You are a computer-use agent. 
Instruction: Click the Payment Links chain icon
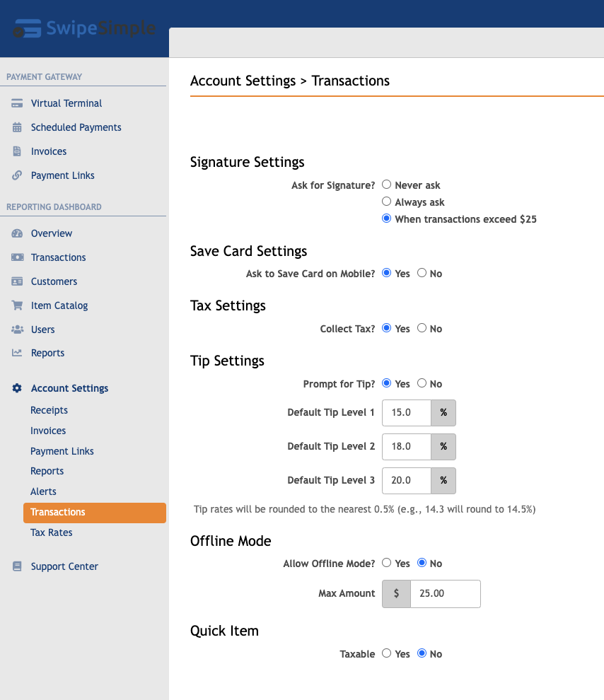tap(17, 175)
